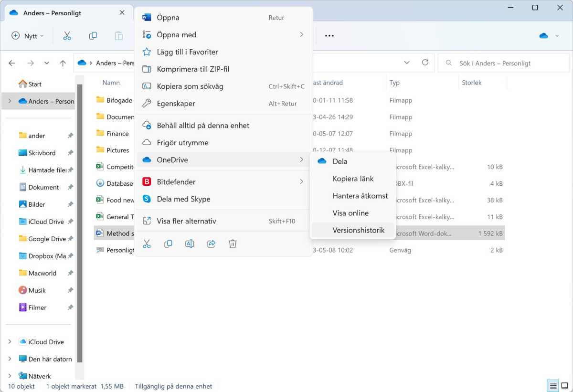The width and height of the screenshot is (573, 392).
Task: Go up one folder level arrow
Action: pos(63,63)
